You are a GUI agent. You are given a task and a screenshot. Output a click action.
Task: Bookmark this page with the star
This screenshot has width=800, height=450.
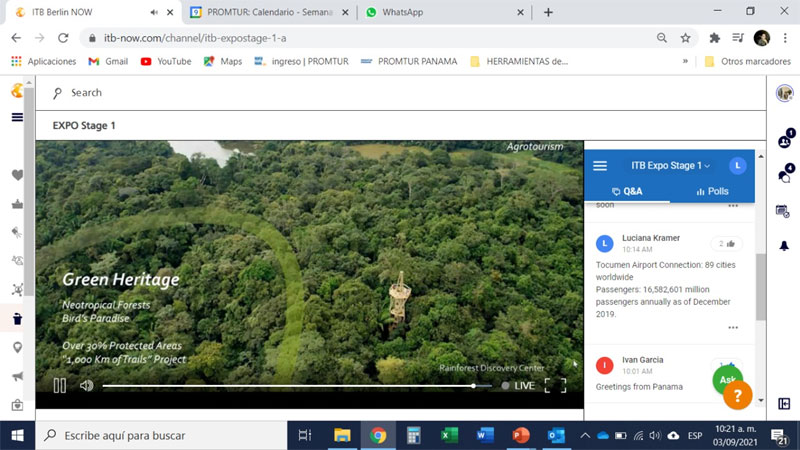coord(685,38)
